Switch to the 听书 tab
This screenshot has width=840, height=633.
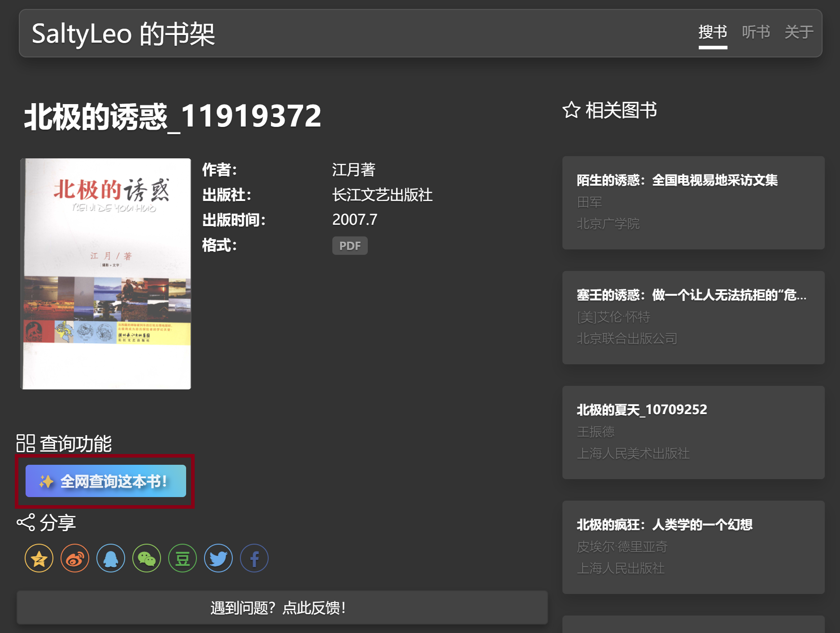click(756, 32)
